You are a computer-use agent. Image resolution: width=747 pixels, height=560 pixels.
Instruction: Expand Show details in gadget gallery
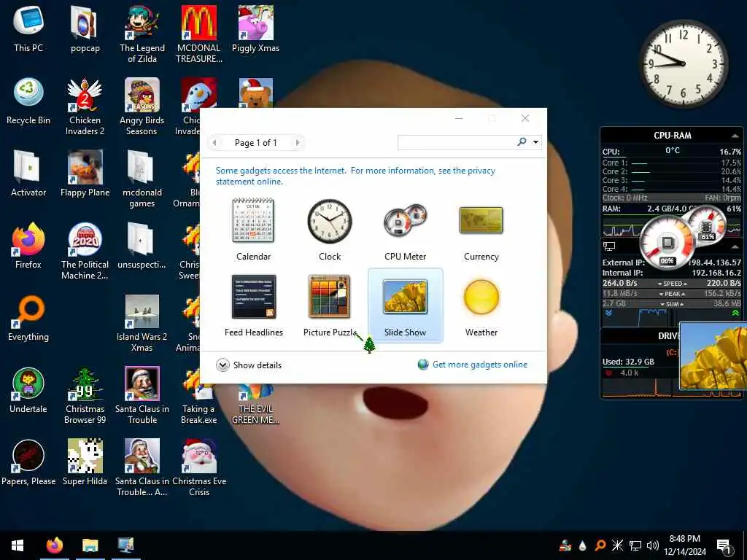(249, 365)
